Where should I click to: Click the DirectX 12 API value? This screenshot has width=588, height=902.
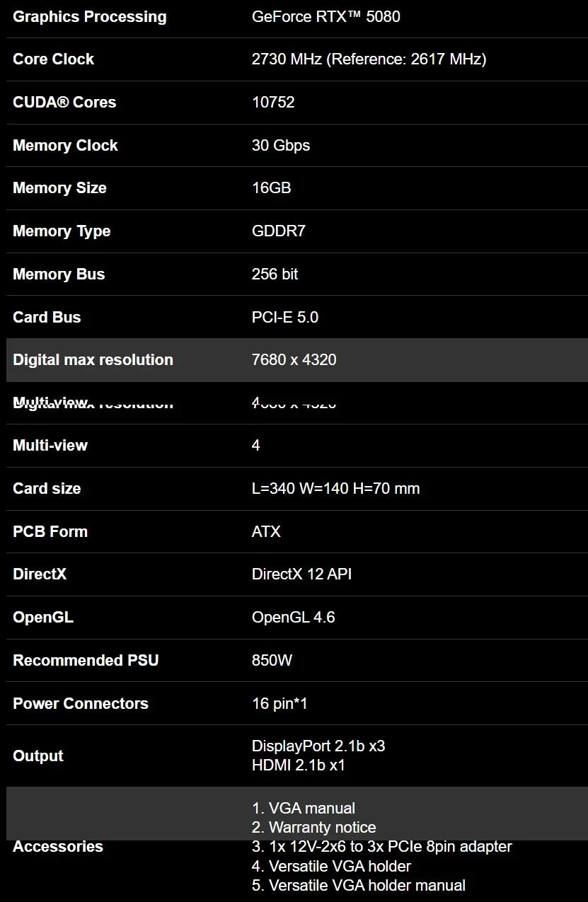tap(302, 574)
